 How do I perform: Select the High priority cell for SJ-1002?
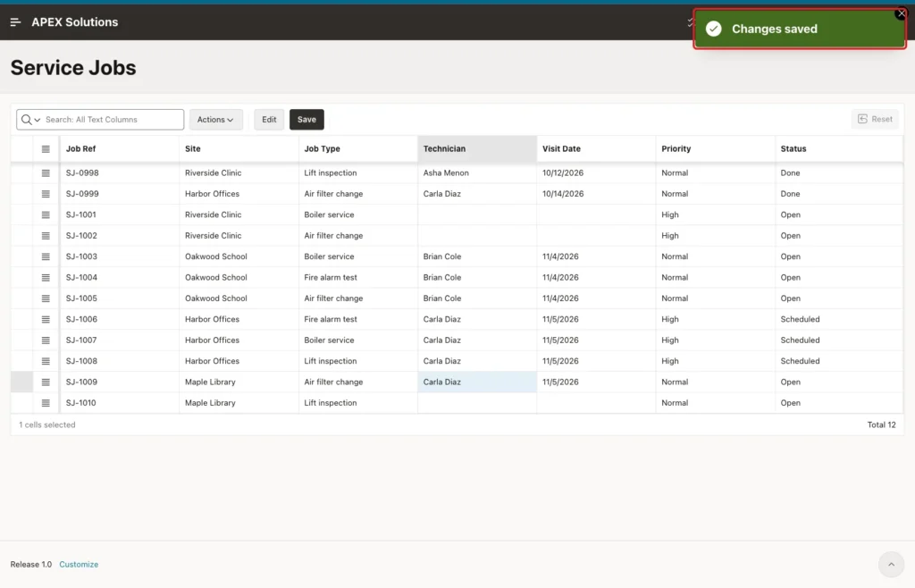(x=716, y=236)
